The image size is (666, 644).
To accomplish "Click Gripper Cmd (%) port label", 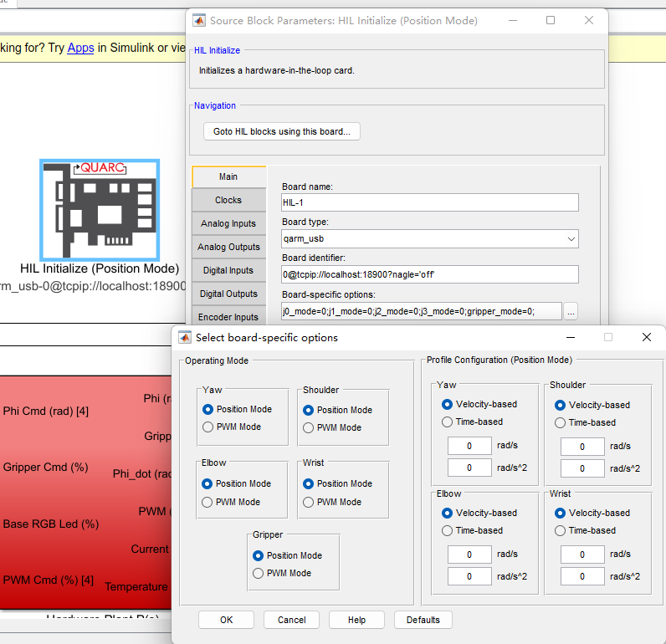I will click(x=46, y=468).
